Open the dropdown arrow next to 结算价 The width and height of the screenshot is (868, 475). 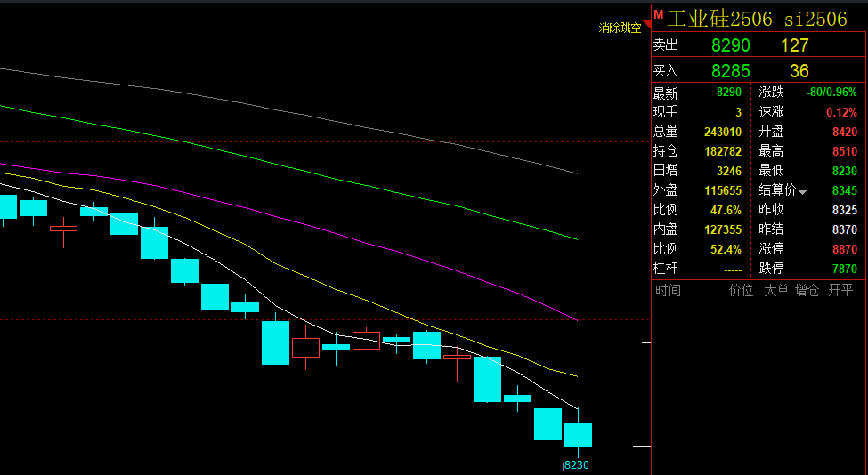point(802,192)
